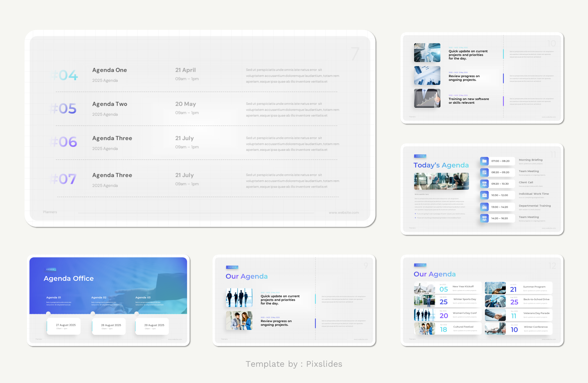Click the timeline dot above 27 August 2025

(48, 314)
